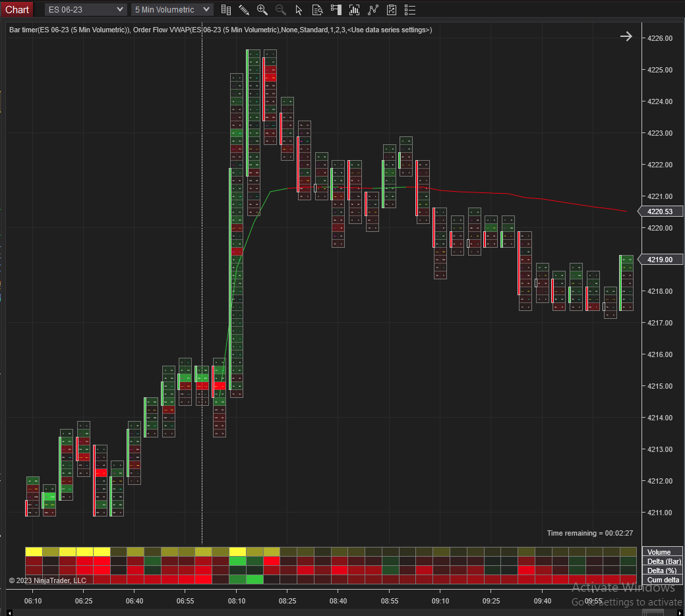Click the 08:25 time axis label
Image resolution: width=685 pixels, height=616 pixels.
(x=287, y=601)
